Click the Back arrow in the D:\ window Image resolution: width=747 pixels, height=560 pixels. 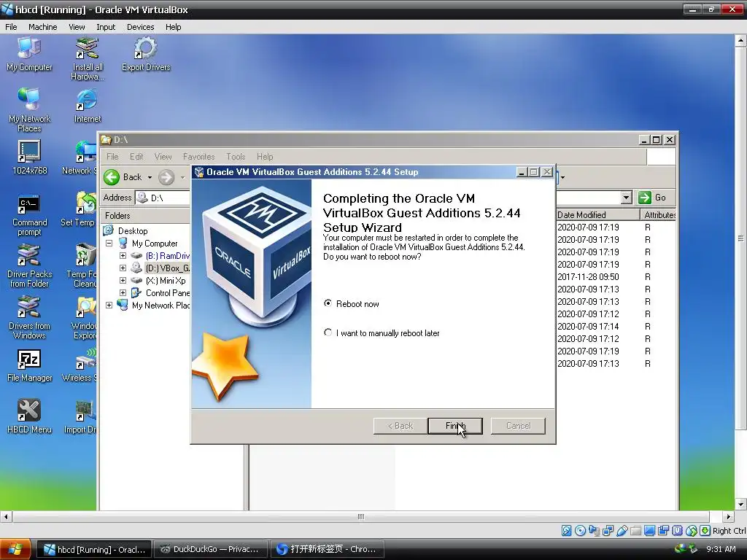coord(112,177)
